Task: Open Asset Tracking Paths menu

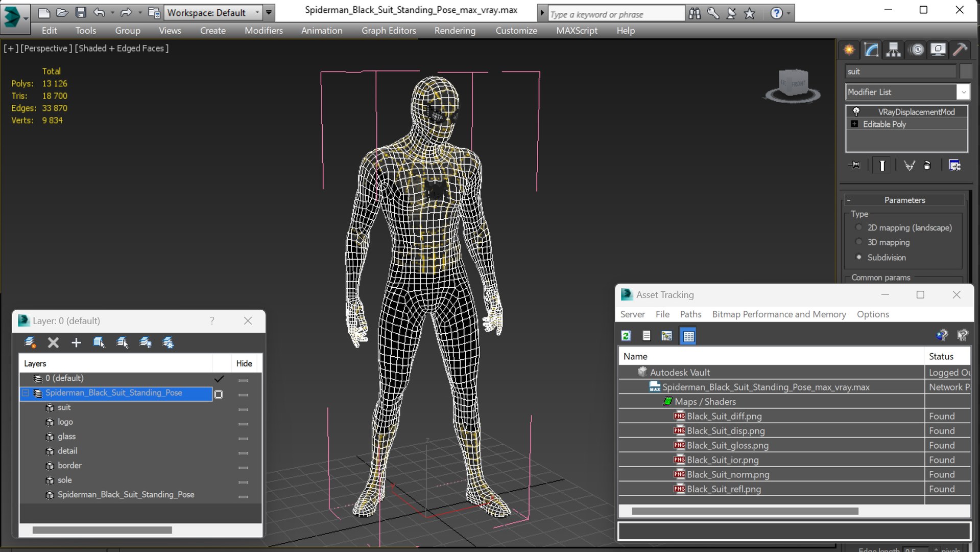Action: coord(690,314)
